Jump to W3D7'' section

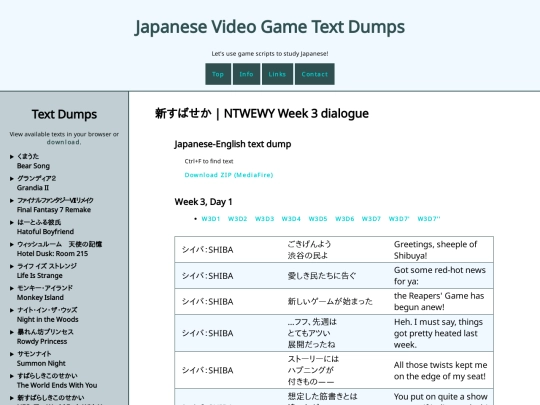pyautogui.click(x=429, y=219)
